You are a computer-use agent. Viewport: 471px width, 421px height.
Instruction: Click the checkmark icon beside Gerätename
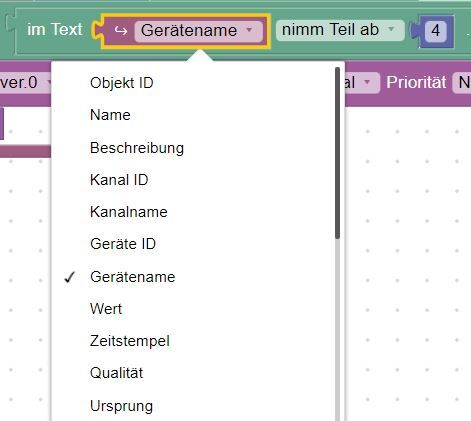[70, 277]
